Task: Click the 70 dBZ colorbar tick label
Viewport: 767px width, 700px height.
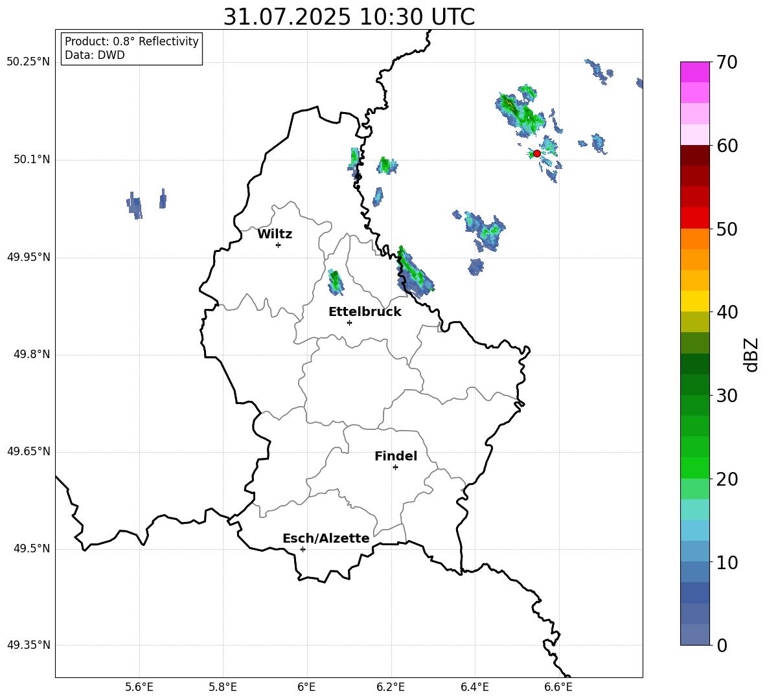Action: 727,62
